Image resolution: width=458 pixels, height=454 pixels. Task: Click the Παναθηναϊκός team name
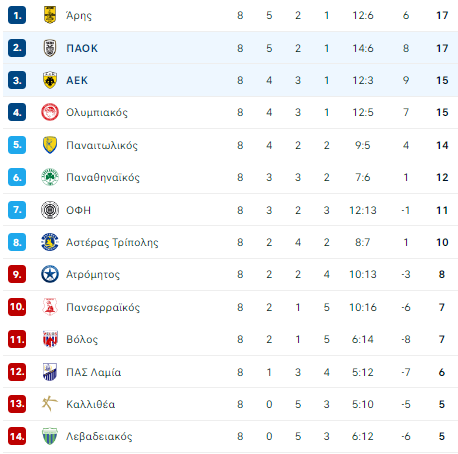[x=103, y=177]
